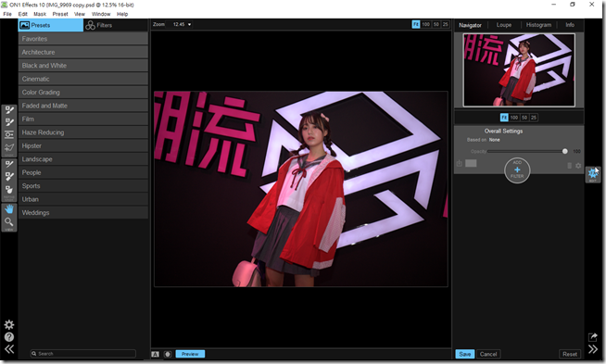The height and width of the screenshot is (364, 606).
Task: Expand the Favorites preset category
Action: pyautogui.click(x=83, y=39)
